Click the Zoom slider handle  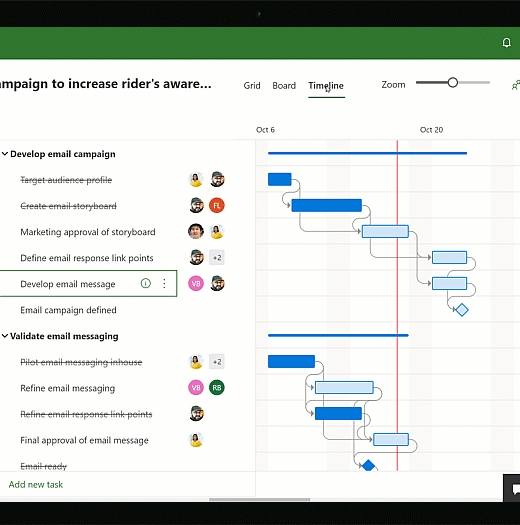[453, 82]
